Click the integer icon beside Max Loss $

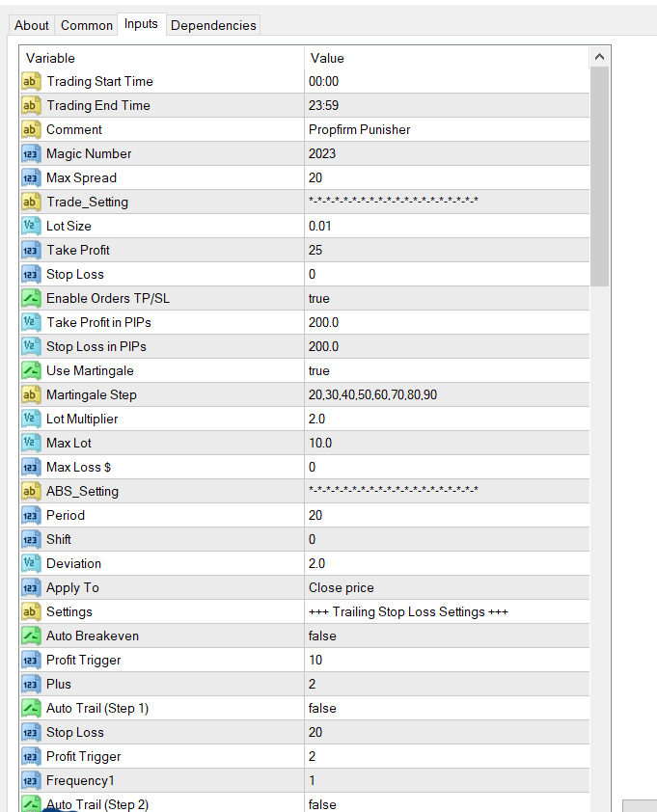click(31, 467)
